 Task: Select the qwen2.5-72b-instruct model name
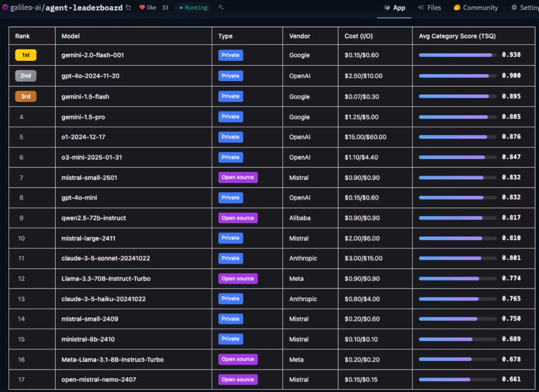(93, 218)
